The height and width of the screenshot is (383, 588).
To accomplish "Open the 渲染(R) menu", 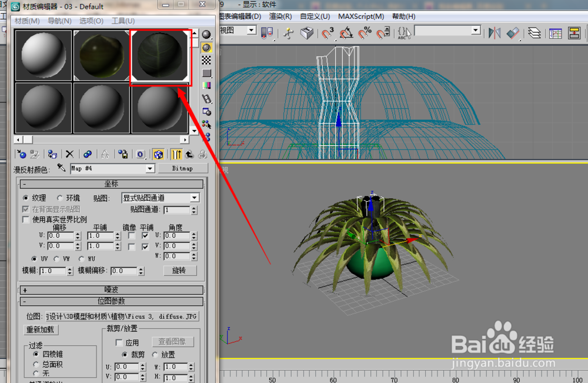I will point(280,16).
